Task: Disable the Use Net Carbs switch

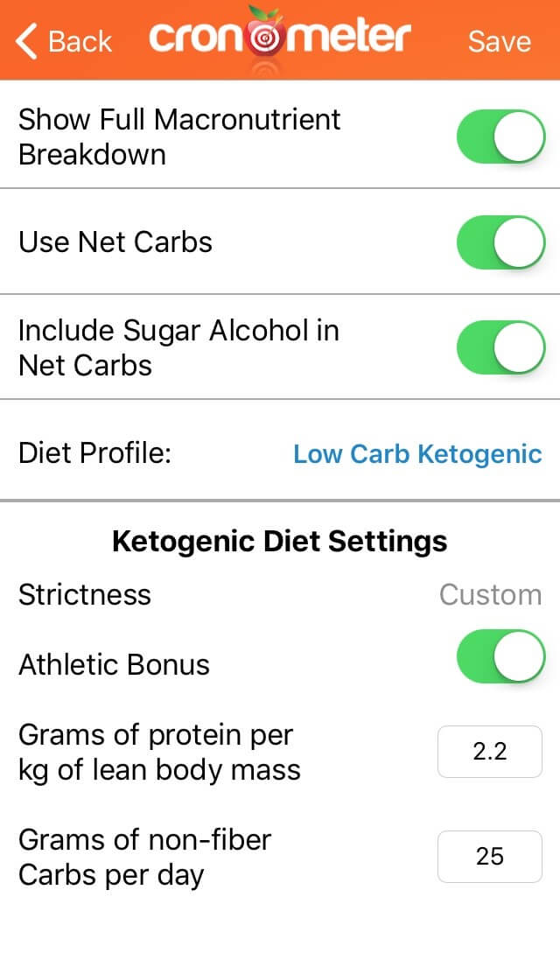Action: coord(501,242)
